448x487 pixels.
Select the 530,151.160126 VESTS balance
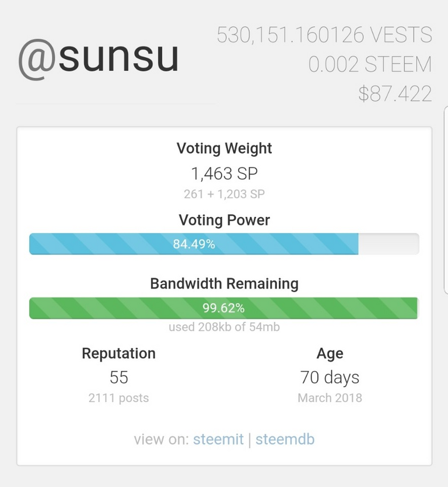(x=324, y=35)
